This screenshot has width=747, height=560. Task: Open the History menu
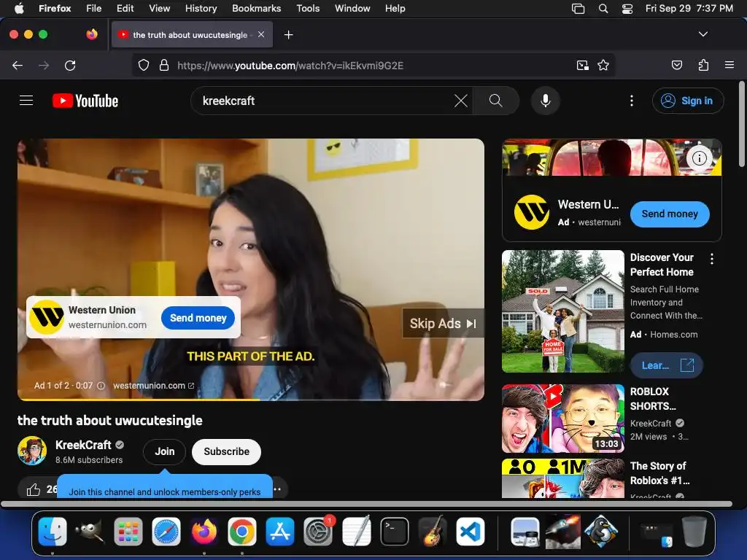click(x=201, y=8)
